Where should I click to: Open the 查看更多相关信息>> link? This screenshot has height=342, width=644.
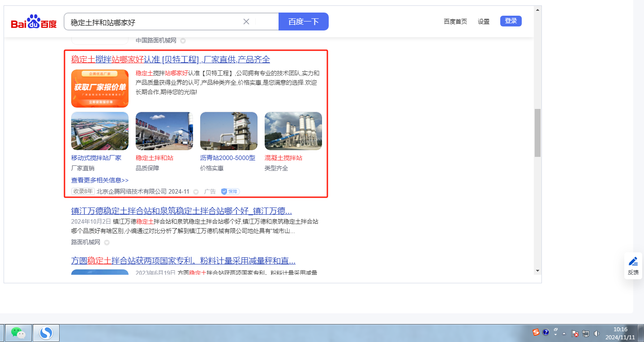click(100, 180)
